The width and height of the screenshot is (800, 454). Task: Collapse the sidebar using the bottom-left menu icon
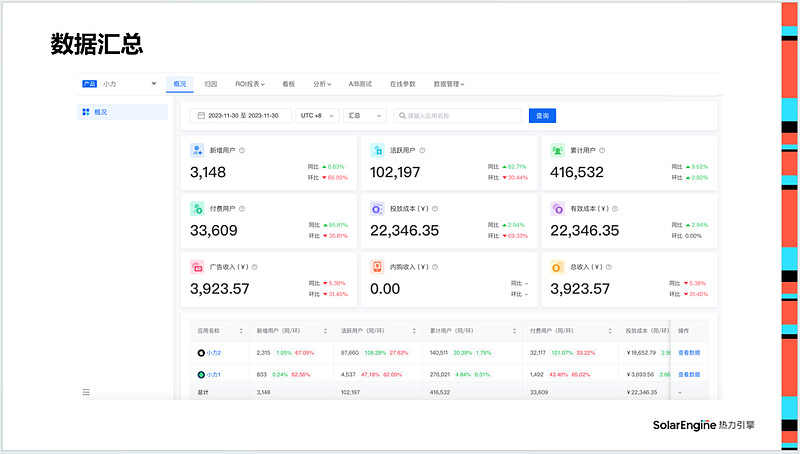[86, 393]
